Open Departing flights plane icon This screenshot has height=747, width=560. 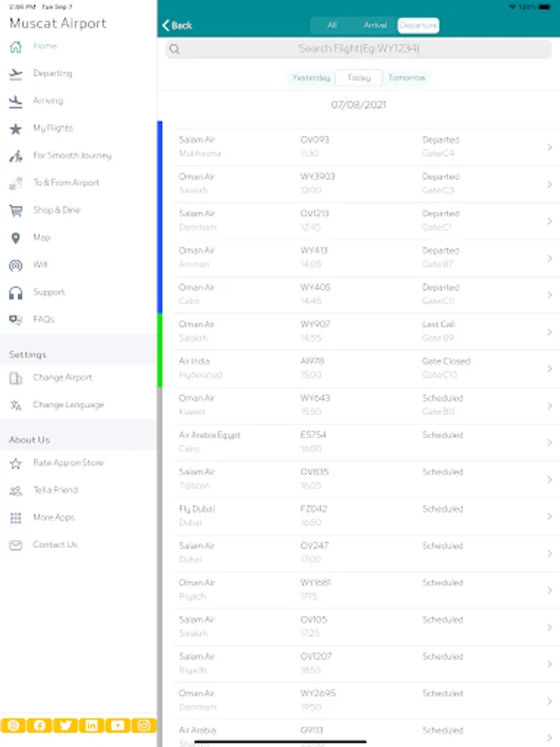(16, 74)
